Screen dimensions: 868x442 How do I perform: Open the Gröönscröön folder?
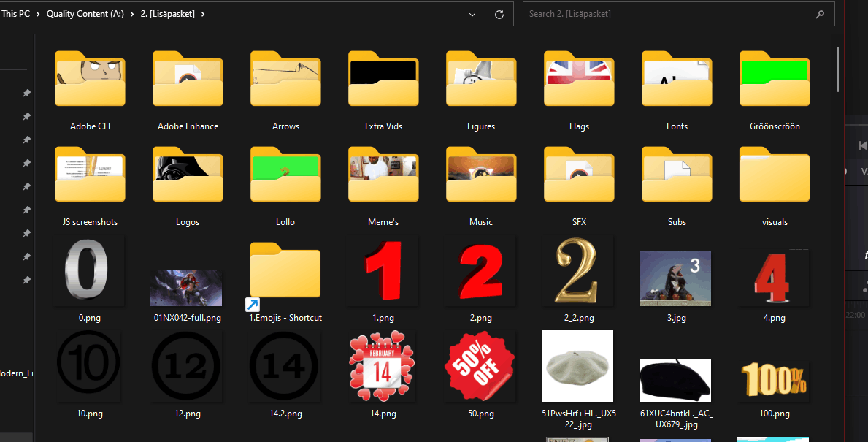click(x=775, y=79)
